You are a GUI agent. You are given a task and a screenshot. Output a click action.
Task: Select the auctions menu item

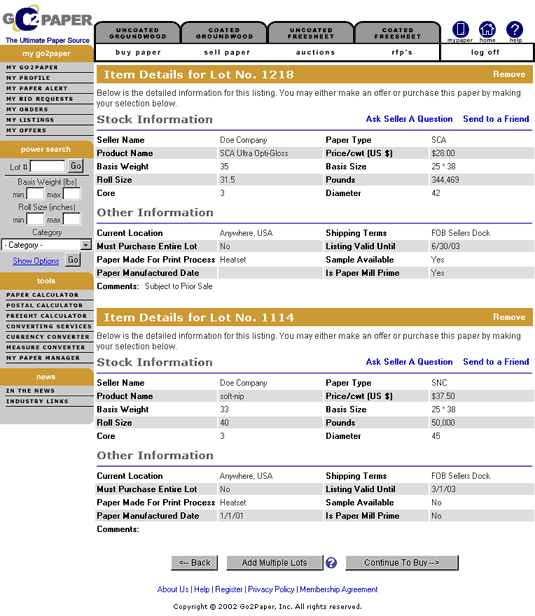315,52
